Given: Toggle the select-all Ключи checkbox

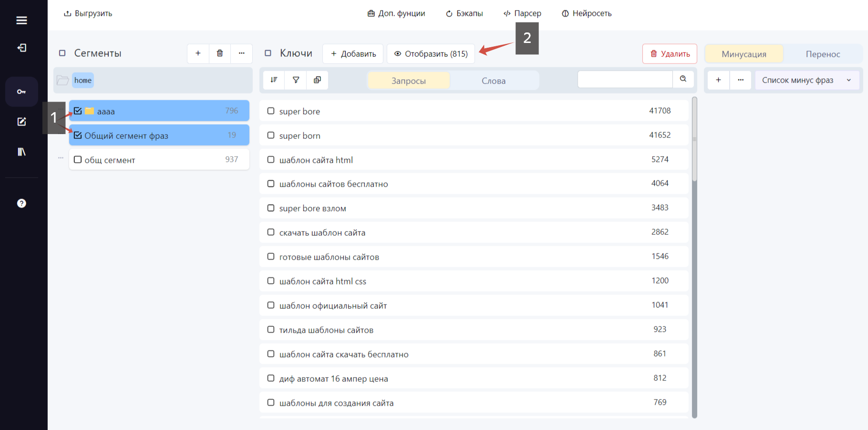Looking at the screenshot, I should click(x=268, y=53).
